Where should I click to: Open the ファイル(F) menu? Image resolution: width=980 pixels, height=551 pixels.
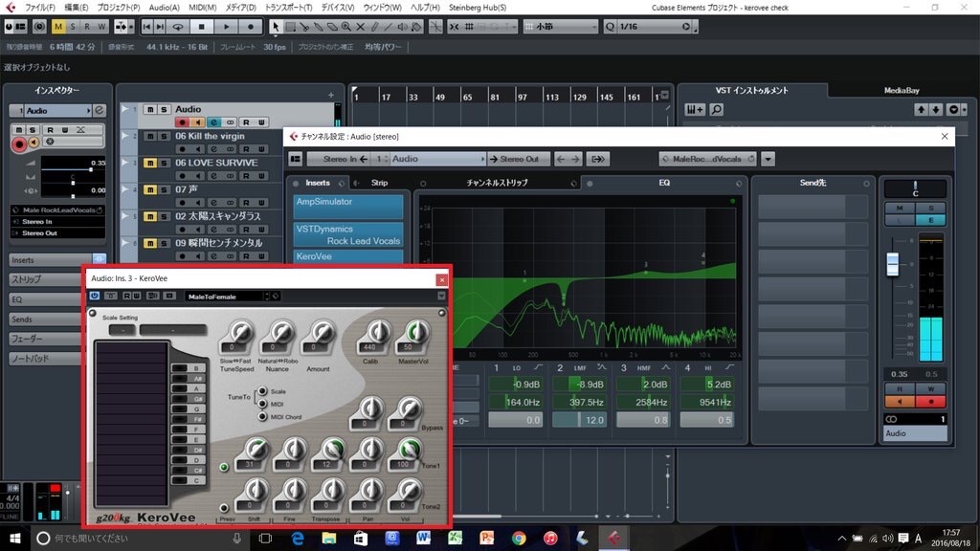(x=39, y=8)
